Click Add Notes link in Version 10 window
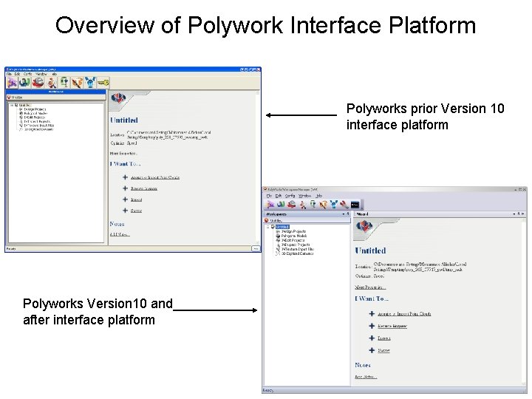 366,377
